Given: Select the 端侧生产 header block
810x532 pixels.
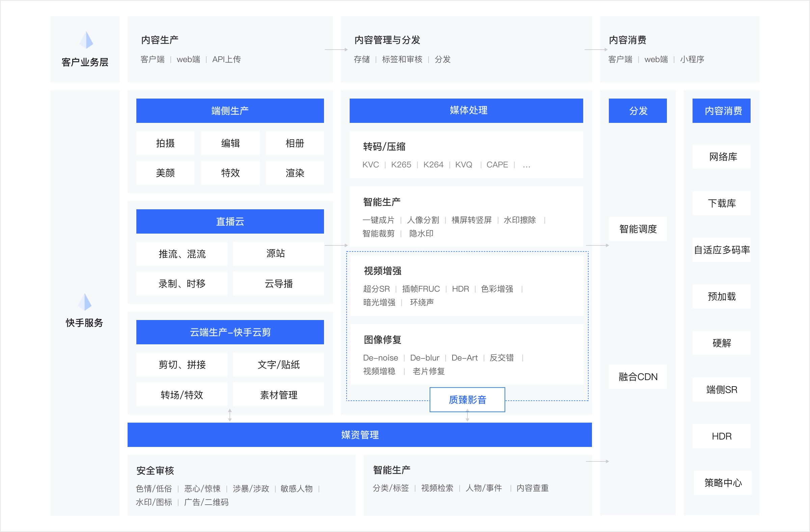Looking at the screenshot, I should [230, 111].
